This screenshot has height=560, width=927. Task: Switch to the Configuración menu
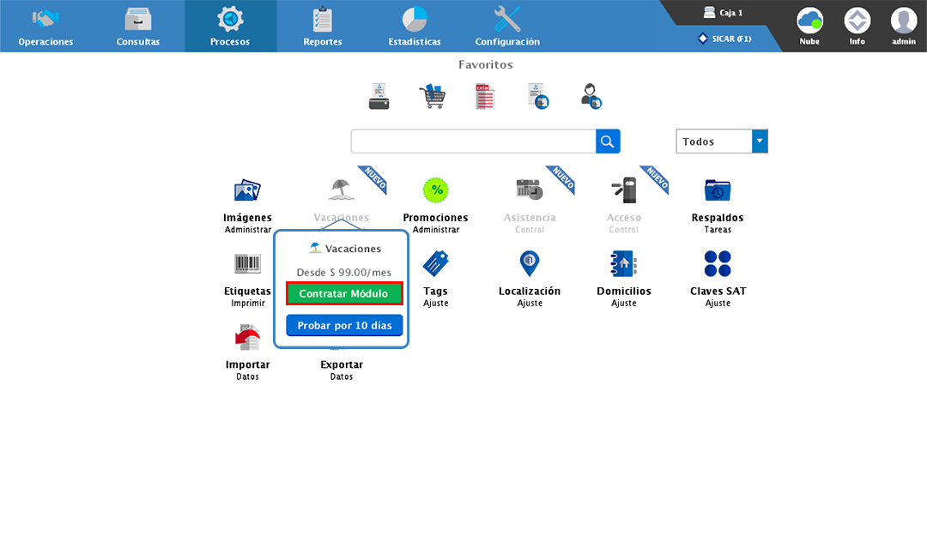[507, 24]
